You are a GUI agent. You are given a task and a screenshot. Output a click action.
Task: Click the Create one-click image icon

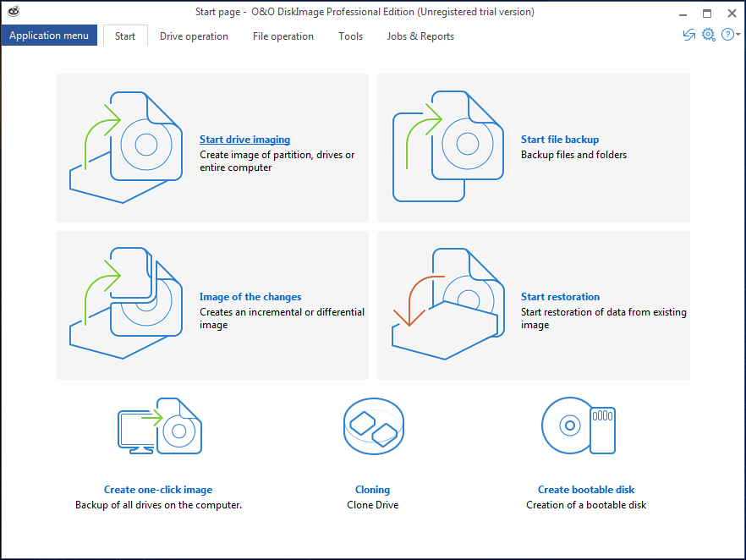pyautogui.click(x=160, y=425)
